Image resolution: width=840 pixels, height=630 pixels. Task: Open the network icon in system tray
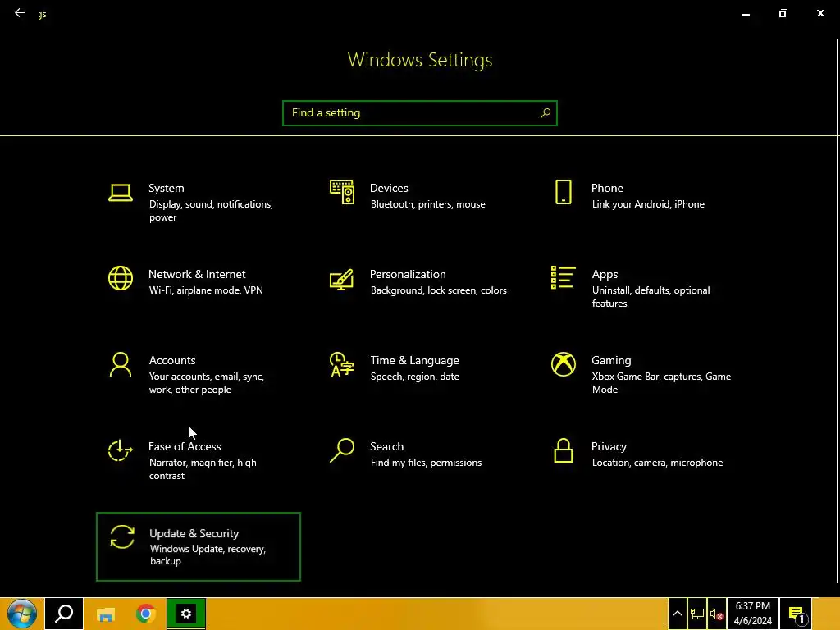click(x=697, y=614)
